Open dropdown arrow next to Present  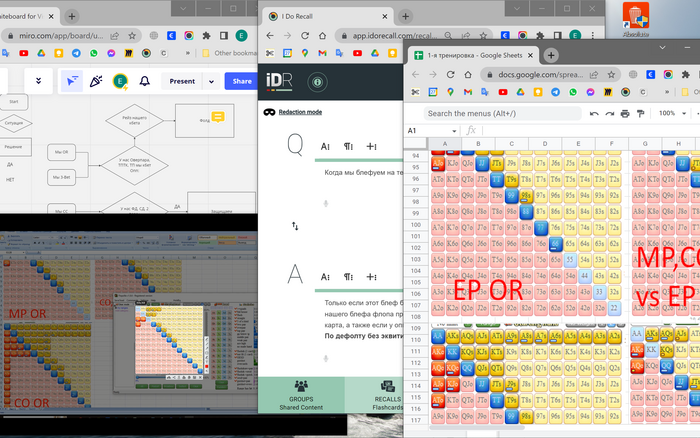point(212,82)
